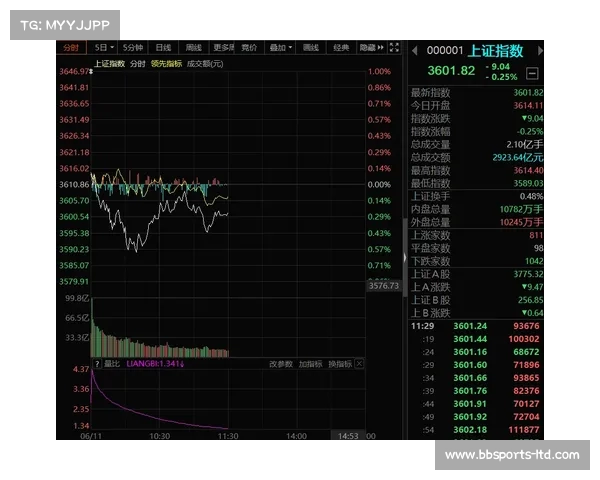Click 改参数 to modify indicator parameters
Image resolution: width=600 pixels, height=480 pixels.
click(281, 364)
